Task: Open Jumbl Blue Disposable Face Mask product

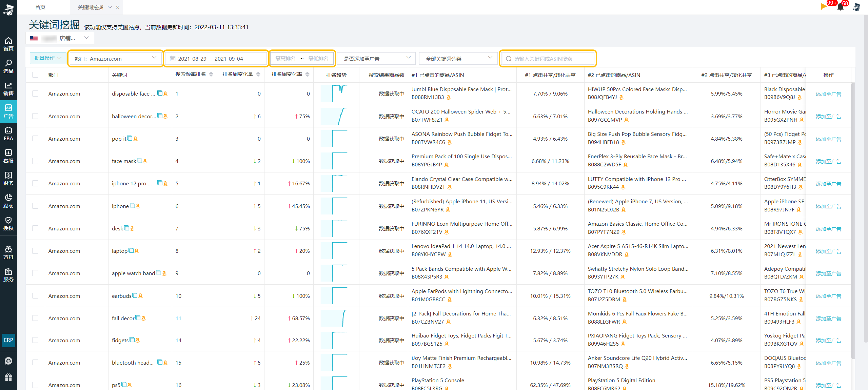Action: pyautogui.click(x=461, y=89)
